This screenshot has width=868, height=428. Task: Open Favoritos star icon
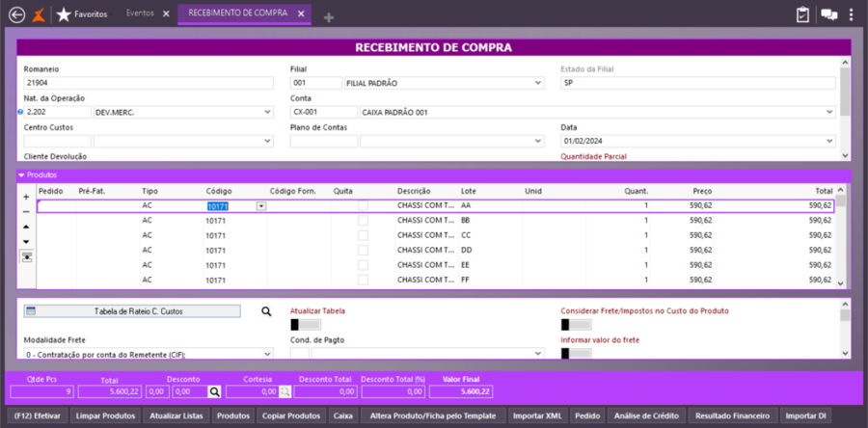coord(64,13)
